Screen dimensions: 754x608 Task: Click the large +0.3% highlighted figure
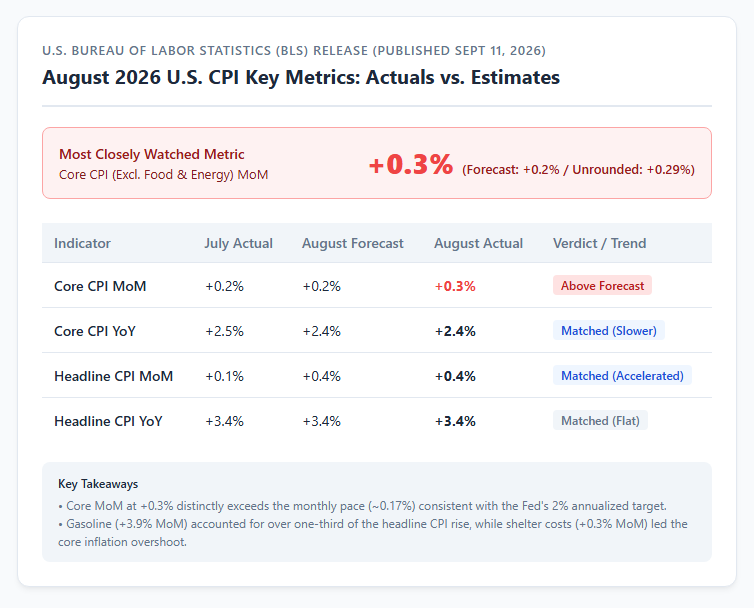411,164
